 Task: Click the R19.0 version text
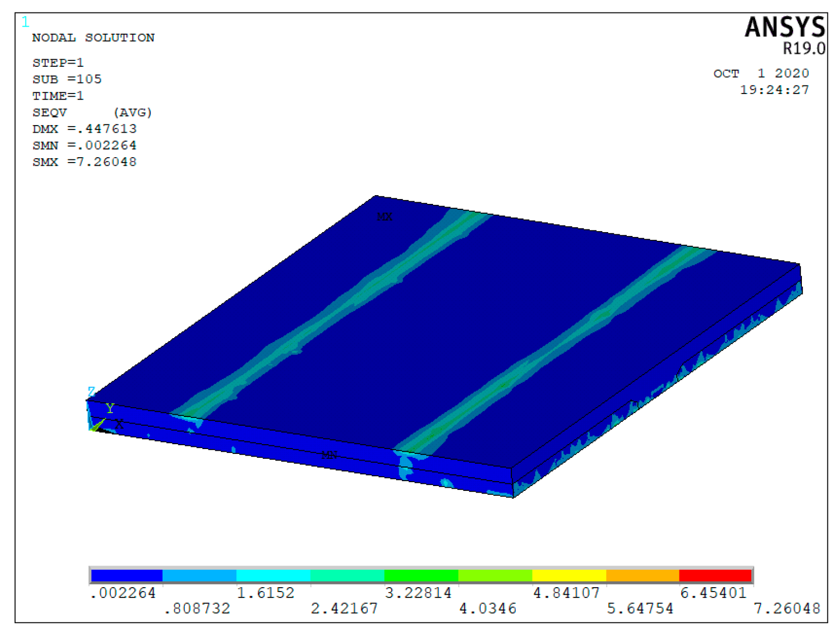[x=804, y=48]
